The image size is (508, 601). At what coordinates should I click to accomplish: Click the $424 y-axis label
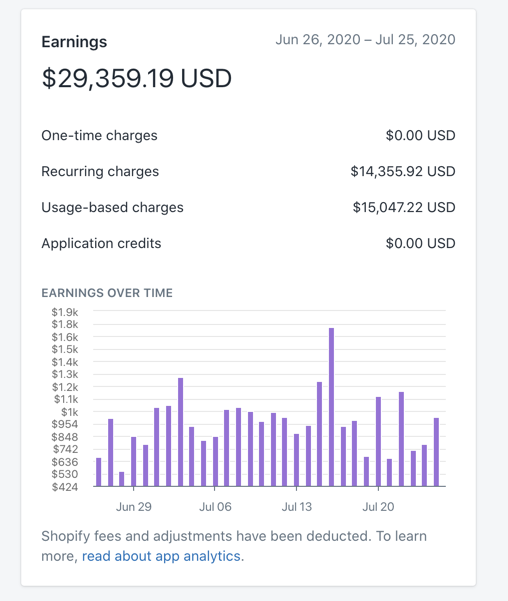pos(65,487)
